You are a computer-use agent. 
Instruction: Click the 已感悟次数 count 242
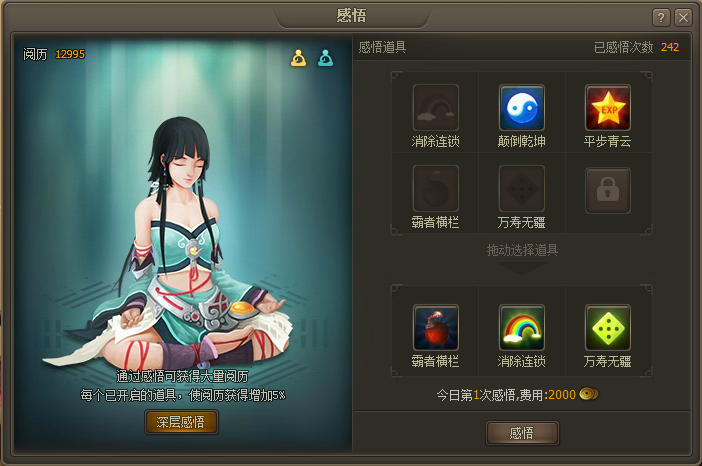pyautogui.click(x=670, y=47)
